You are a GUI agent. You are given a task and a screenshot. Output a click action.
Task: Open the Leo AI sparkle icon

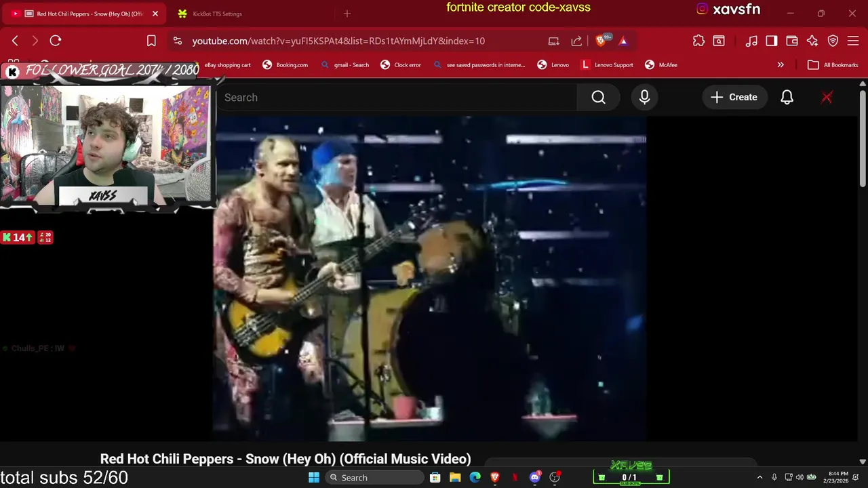[812, 41]
